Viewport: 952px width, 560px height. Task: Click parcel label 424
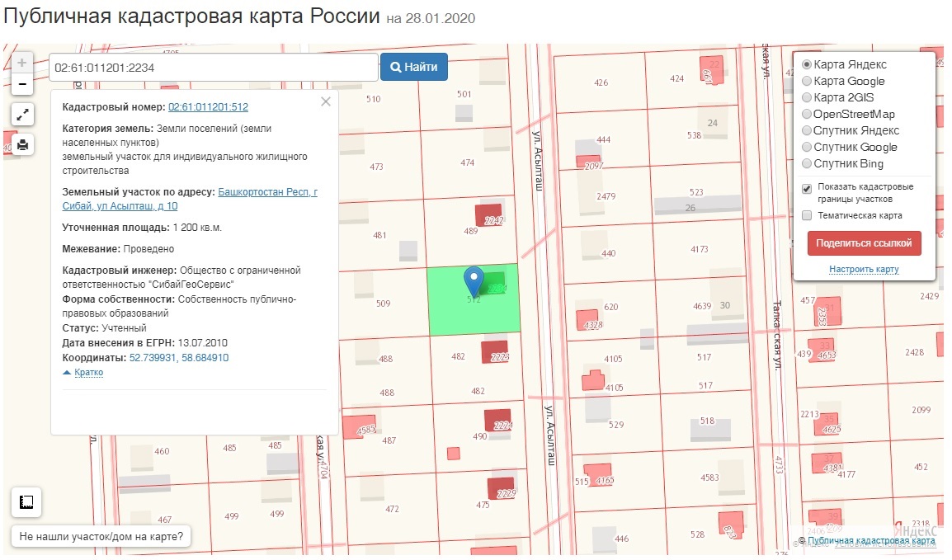677,78
